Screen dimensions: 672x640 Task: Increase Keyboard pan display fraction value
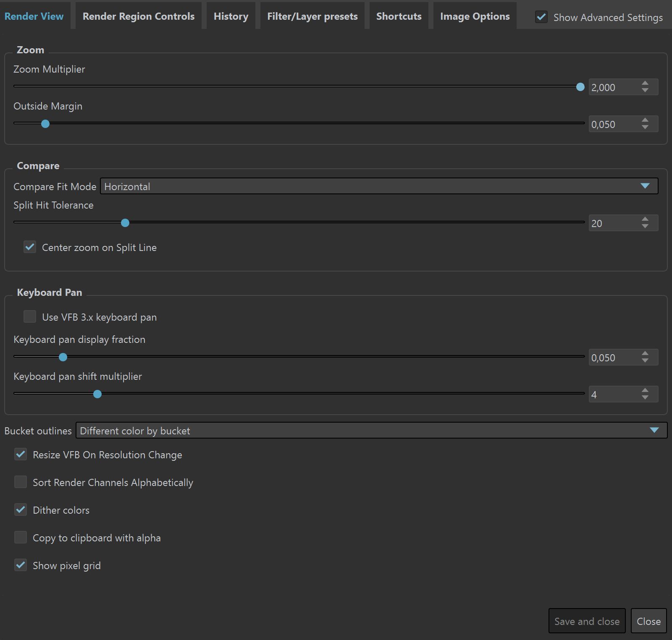(645, 353)
